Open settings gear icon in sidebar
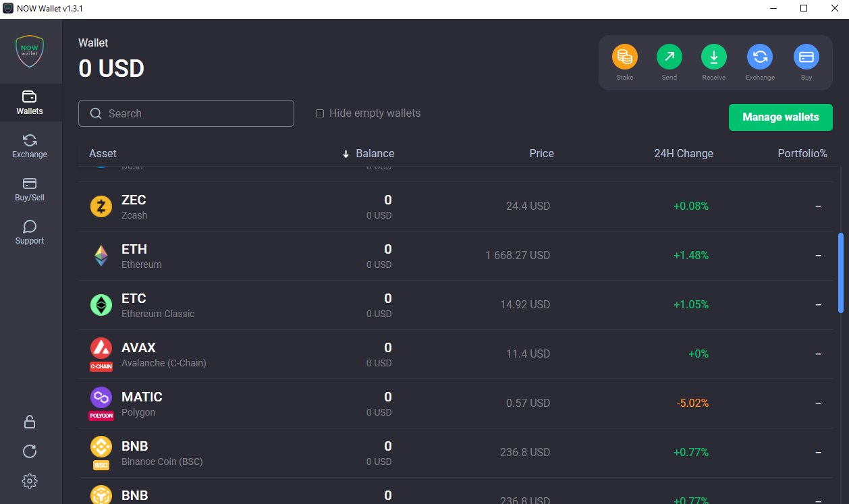The width and height of the screenshot is (849, 504). pyautogui.click(x=30, y=481)
